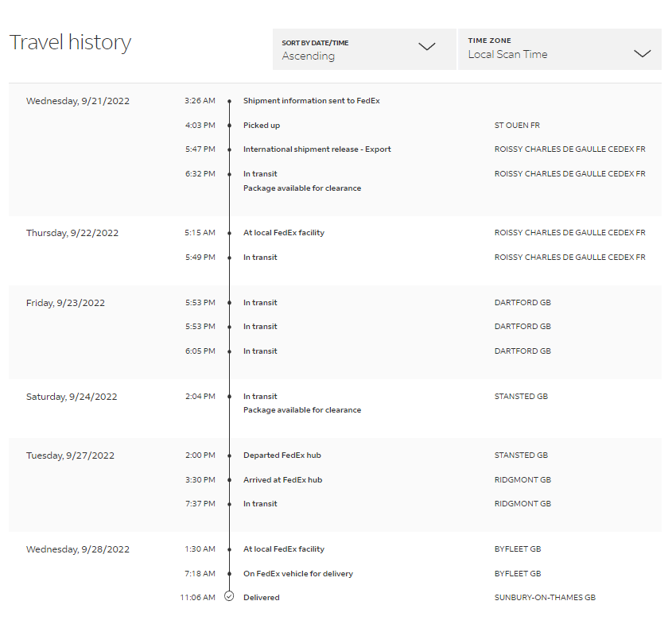Select the Departed FedEx hub timeline dot
The width and height of the screenshot is (672, 628).
click(229, 455)
